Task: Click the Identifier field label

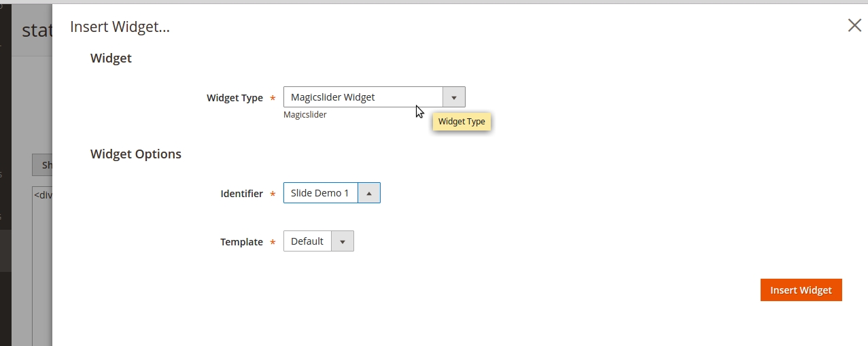Action: point(241,194)
